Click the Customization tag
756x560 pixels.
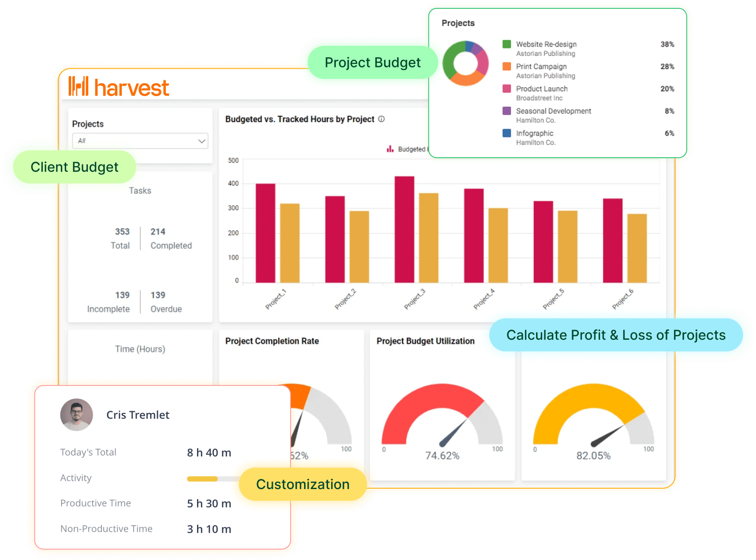303,484
